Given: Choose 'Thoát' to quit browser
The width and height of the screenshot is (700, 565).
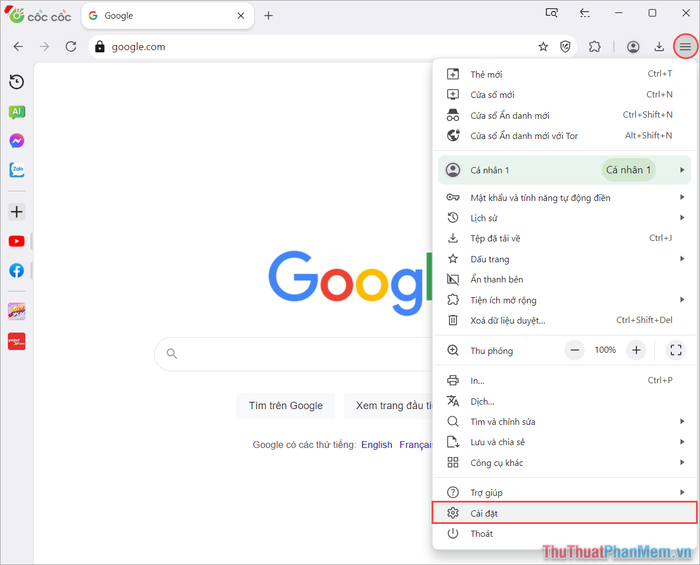Looking at the screenshot, I should pos(564,533).
